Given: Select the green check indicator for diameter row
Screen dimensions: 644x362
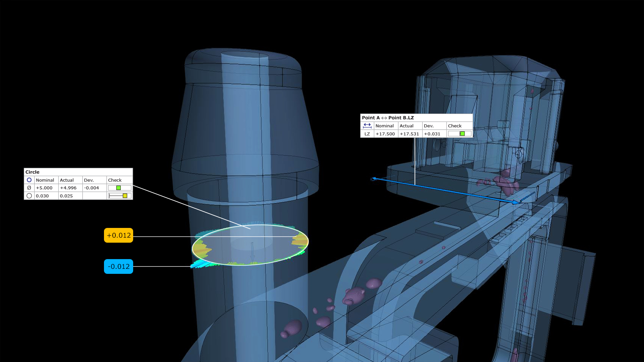Looking at the screenshot, I should click(x=118, y=188).
